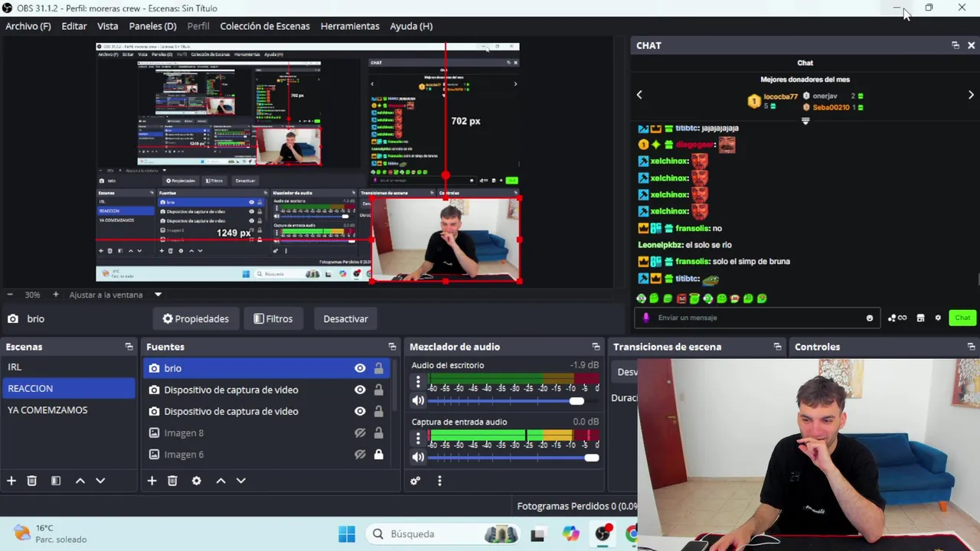Add a new scene with plus icon

click(11, 481)
